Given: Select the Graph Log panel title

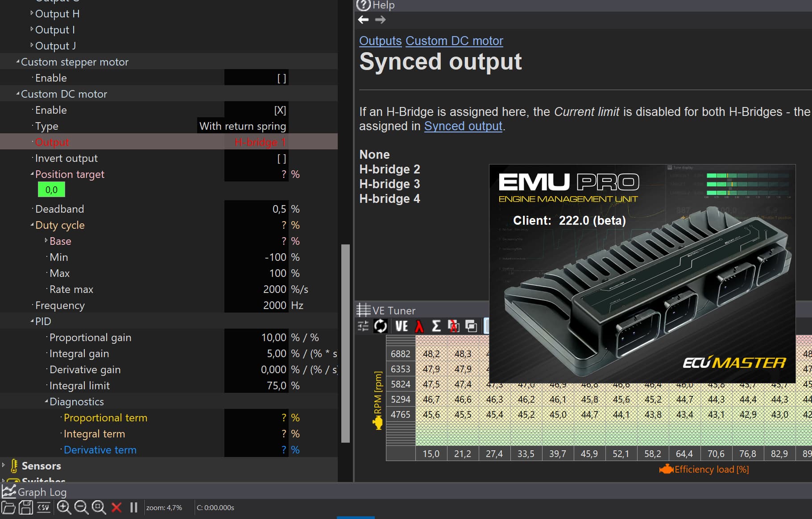Looking at the screenshot, I should (x=42, y=492).
